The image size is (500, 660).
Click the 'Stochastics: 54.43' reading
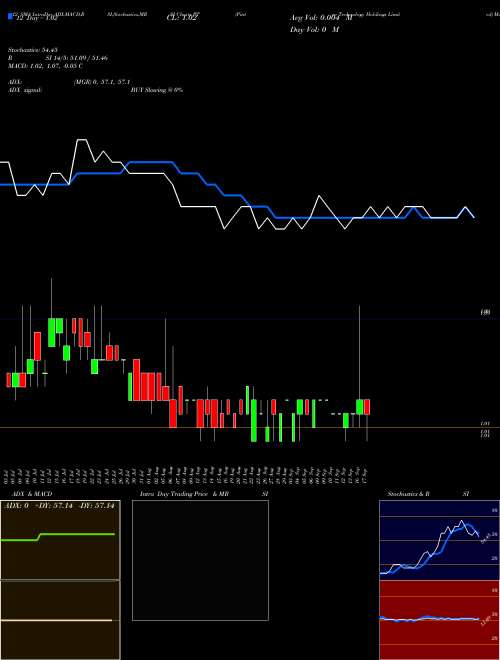pos(32,50)
